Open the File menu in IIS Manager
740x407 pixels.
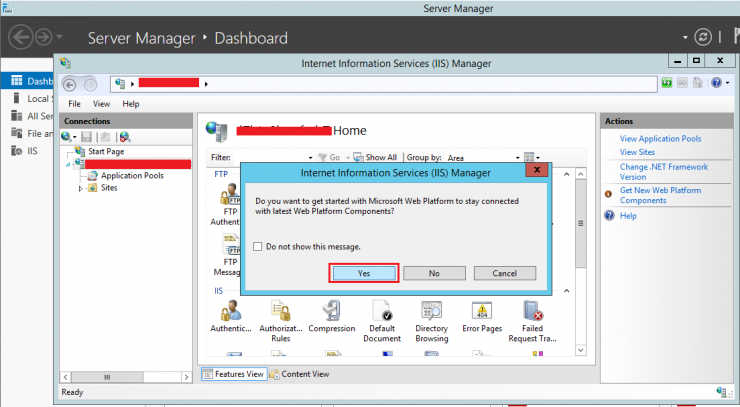click(x=74, y=104)
